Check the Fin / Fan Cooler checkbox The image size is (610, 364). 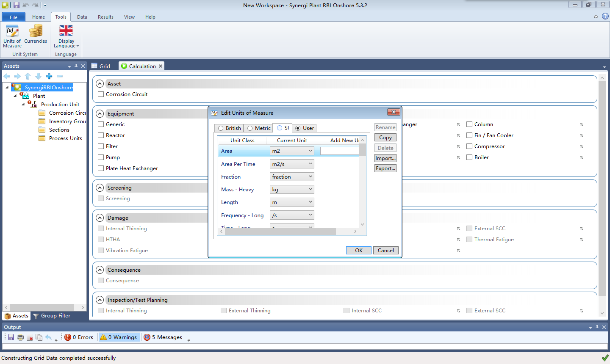pyautogui.click(x=469, y=135)
